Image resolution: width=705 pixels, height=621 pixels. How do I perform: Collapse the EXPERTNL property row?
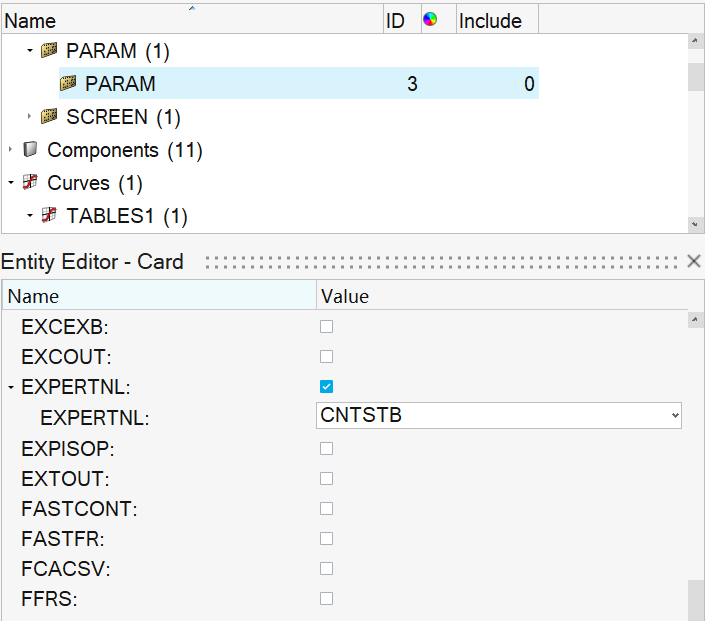click(x=10, y=386)
